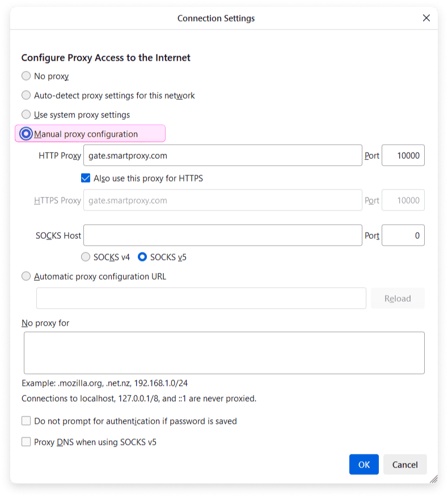Enable Do not prompt for authentication checkbox
The width and height of the screenshot is (448, 497).
pos(26,421)
